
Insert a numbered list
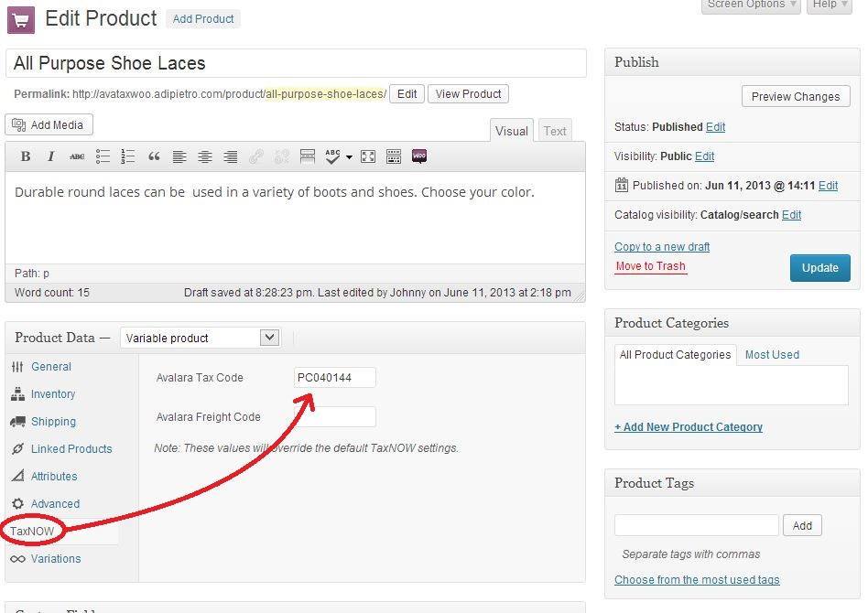coord(128,156)
